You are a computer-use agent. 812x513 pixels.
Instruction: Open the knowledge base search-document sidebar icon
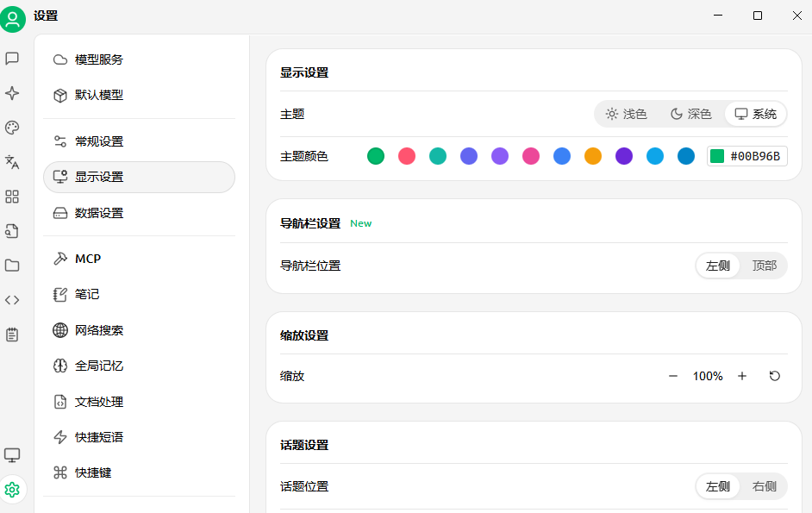(x=12, y=231)
